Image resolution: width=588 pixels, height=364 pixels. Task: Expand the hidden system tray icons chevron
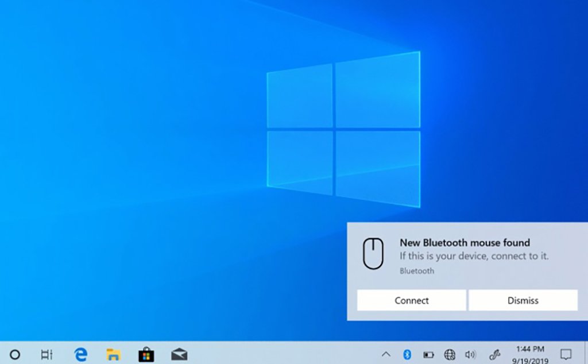pyautogui.click(x=386, y=354)
